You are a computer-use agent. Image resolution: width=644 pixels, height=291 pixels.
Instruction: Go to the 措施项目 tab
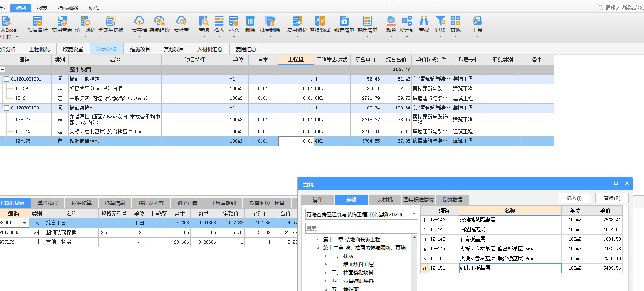[x=140, y=49]
